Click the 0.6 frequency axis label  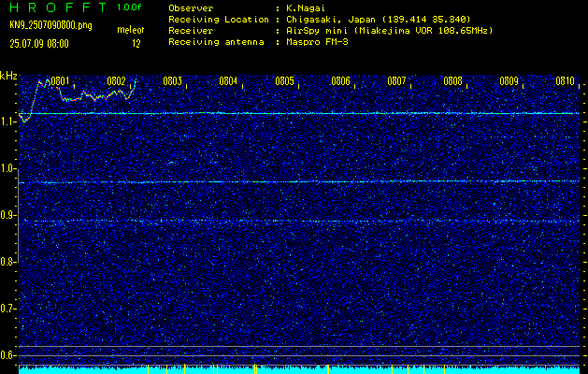tap(7, 355)
